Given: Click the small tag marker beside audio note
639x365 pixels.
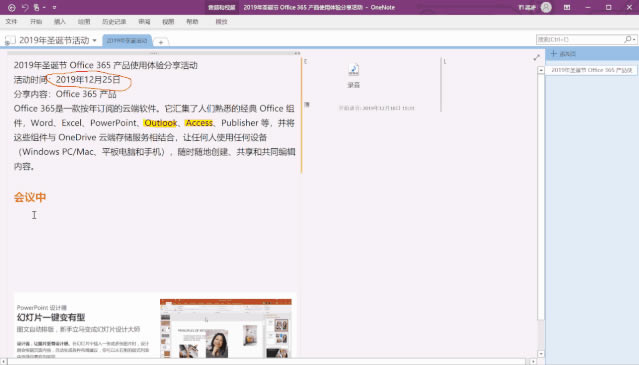Looking at the screenshot, I should pyautogui.click(x=307, y=105).
